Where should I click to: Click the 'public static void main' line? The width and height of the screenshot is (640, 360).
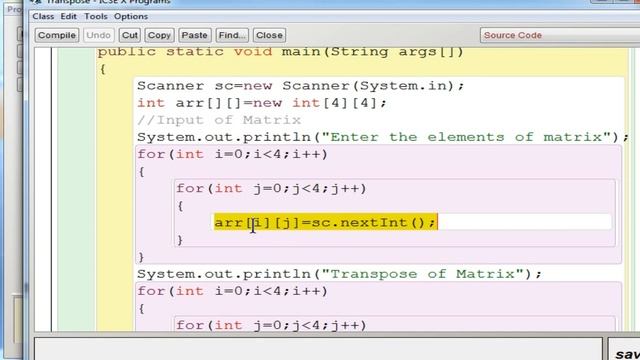tap(281, 52)
